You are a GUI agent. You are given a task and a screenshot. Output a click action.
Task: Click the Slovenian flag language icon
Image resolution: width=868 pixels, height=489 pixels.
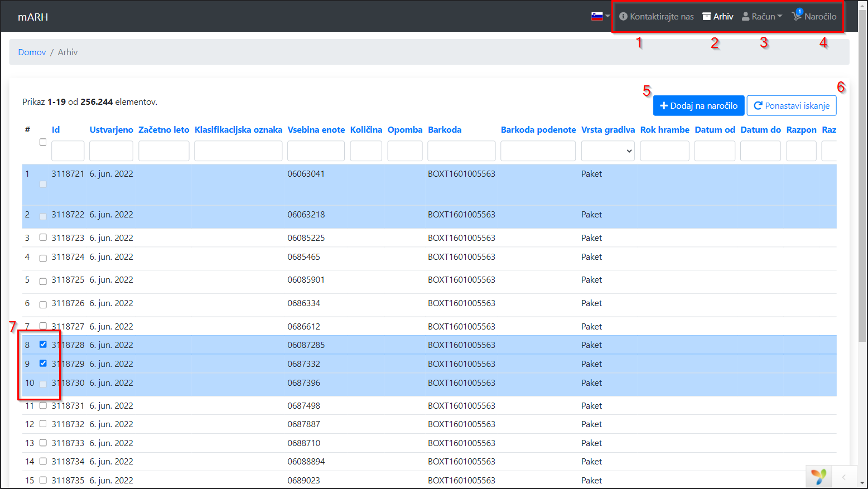(x=597, y=16)
